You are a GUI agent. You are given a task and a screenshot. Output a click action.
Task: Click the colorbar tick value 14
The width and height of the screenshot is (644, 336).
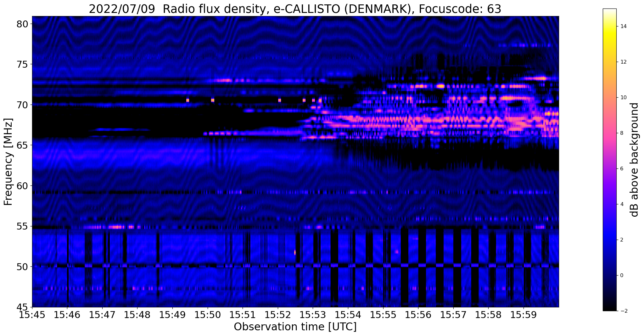click(x=623, y=26)
